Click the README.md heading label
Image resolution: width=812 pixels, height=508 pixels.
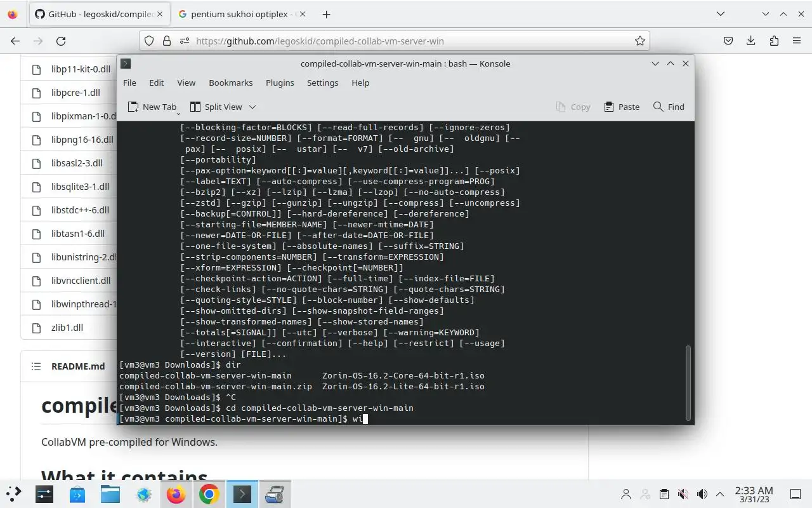78,366
